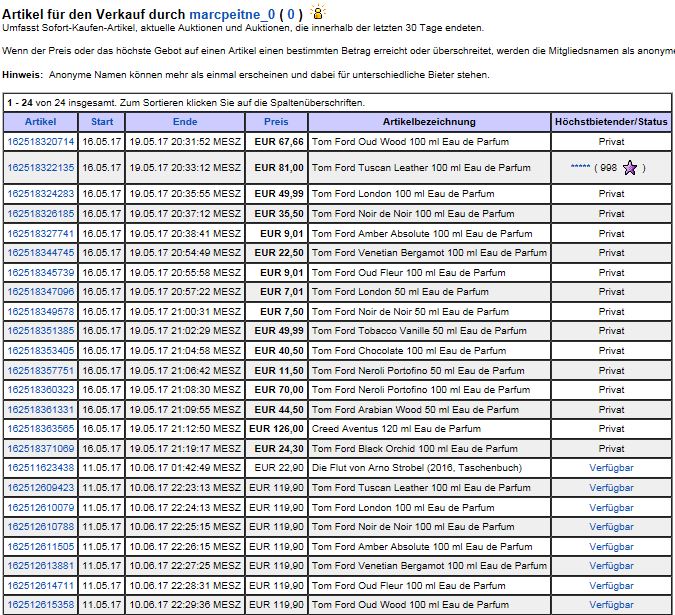Image resolution: width=675 pixels, height=615 pixels.
Task: Click the purple feedback star icon
Action: coord(629,167)
